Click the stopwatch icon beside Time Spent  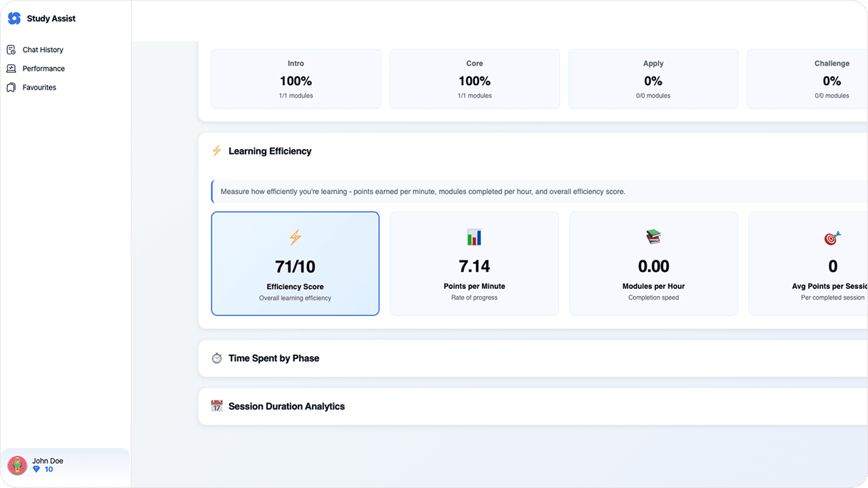(217, 358)
